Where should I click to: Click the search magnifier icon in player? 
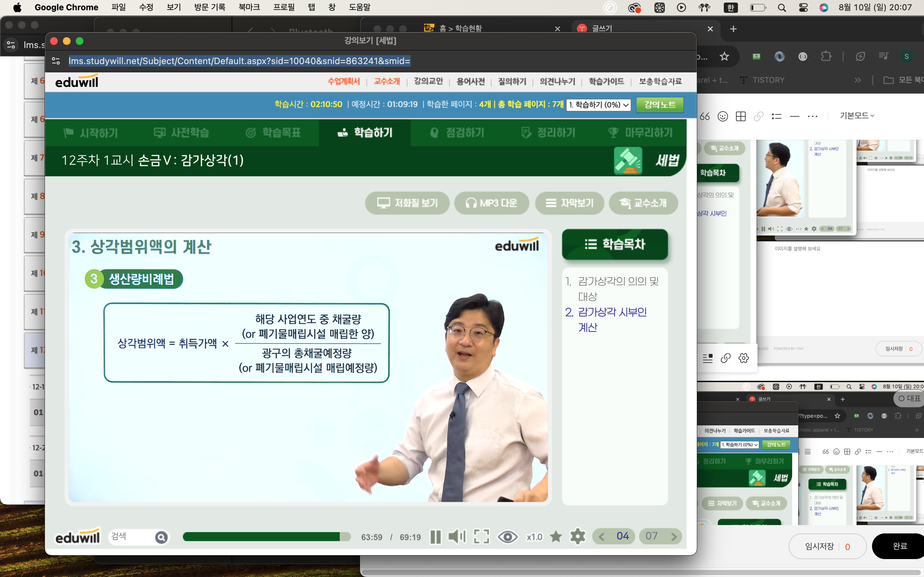pyautogui.click(x=161, y=537)
